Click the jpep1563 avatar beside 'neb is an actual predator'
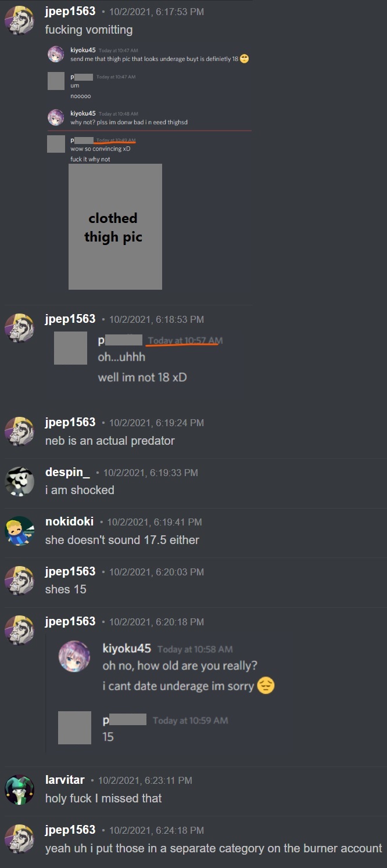The width and height of the screenshot is (387, 868). pos(19,431)
